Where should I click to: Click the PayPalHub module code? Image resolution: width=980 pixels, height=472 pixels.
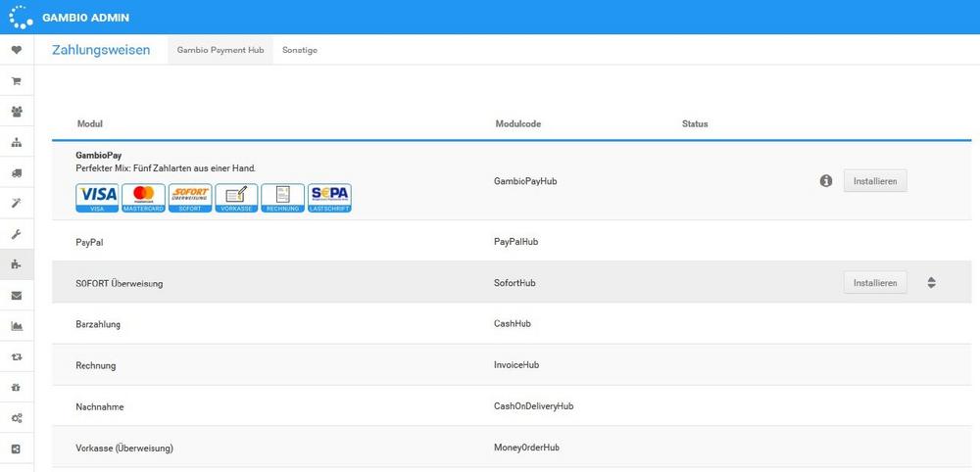(515, 241)
